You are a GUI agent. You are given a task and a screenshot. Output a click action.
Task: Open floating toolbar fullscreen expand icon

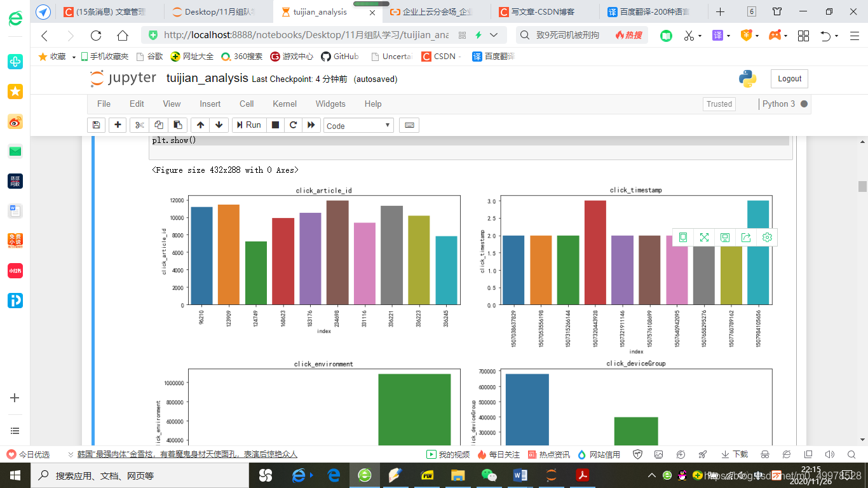point(704,238)
